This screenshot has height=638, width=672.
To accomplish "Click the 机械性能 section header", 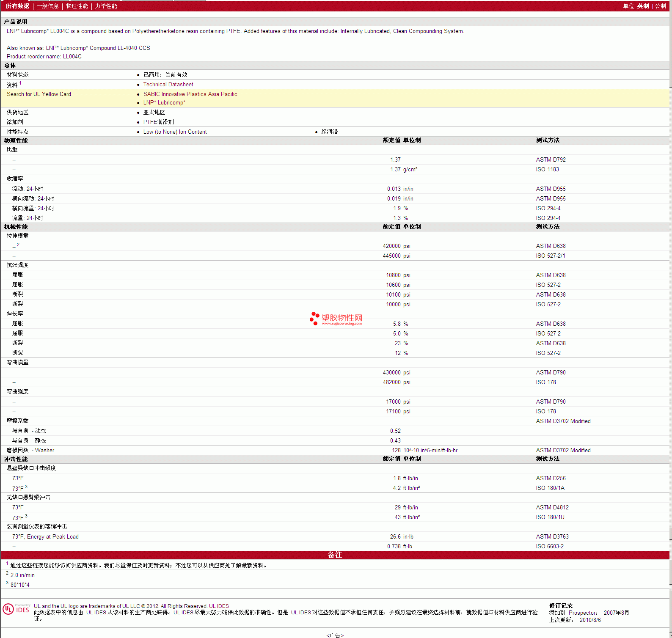I will point(16,227).
